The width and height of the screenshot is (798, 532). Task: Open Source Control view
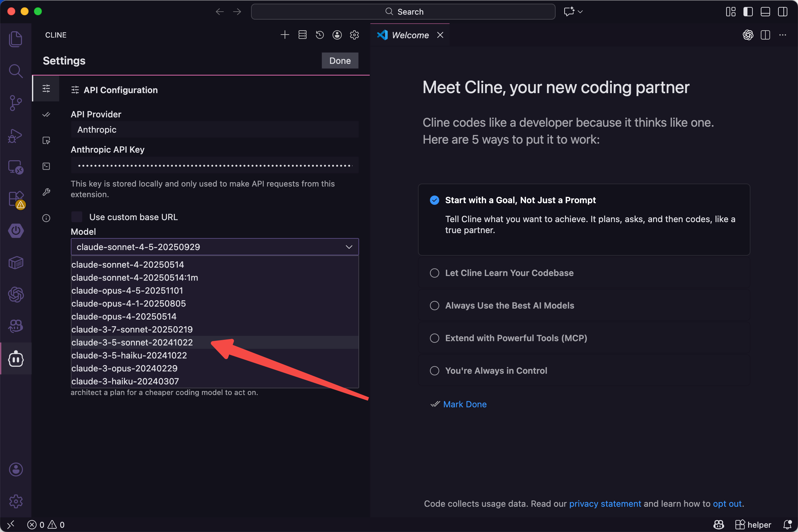pos(16,103)
